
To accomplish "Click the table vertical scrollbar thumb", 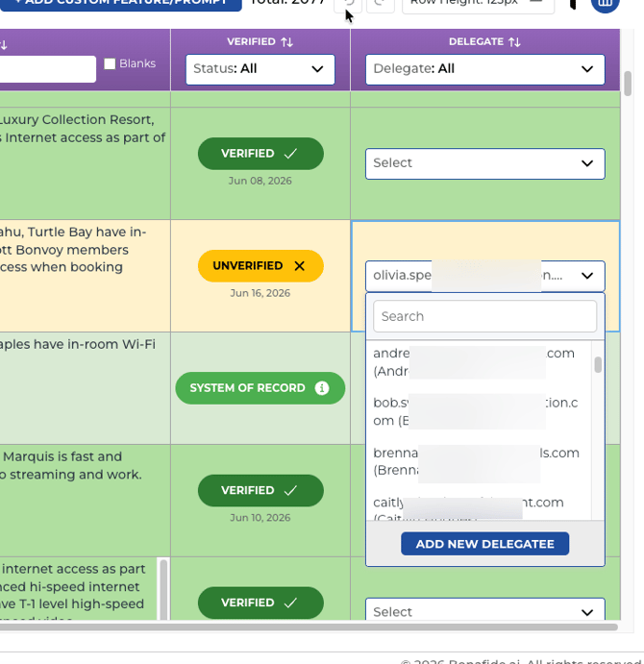I will click(628, 84).
